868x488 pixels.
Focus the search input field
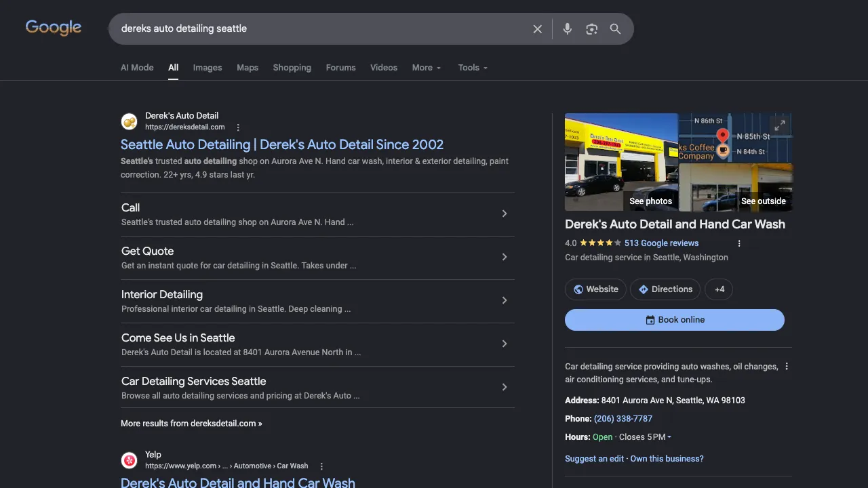point(319,29)
